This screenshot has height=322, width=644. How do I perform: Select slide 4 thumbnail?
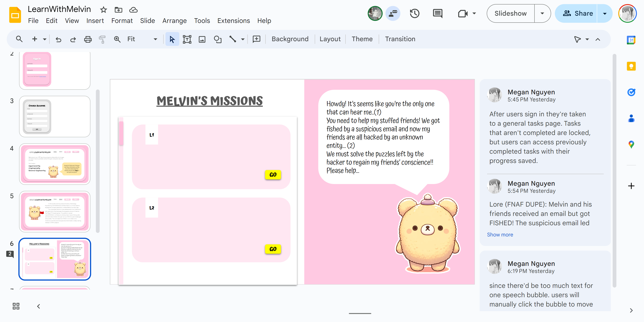(54, 164)
